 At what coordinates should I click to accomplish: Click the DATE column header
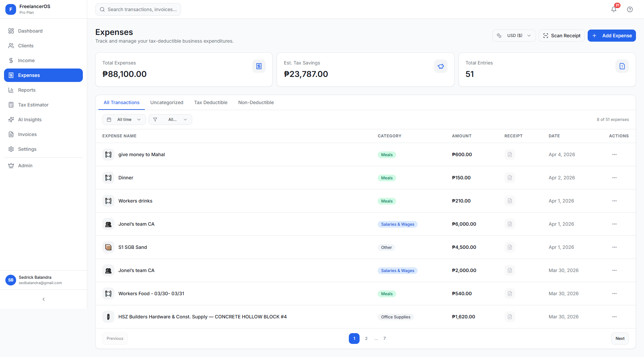click(x=554, y=136)
